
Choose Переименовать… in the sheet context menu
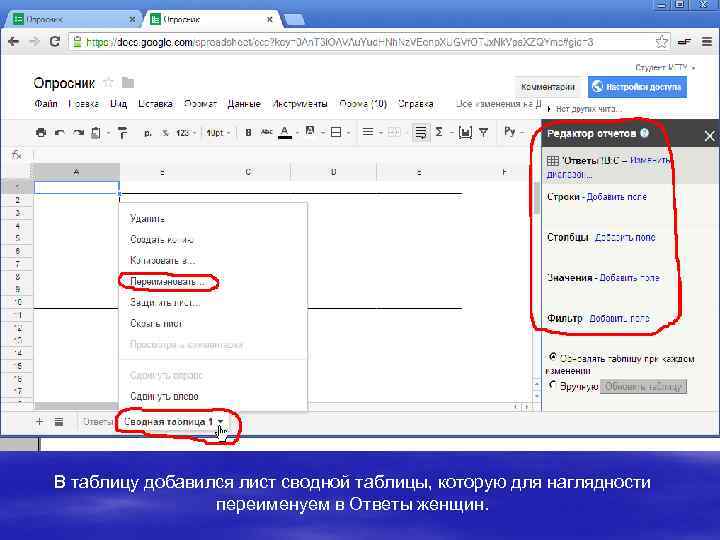(x=167, y=281)
